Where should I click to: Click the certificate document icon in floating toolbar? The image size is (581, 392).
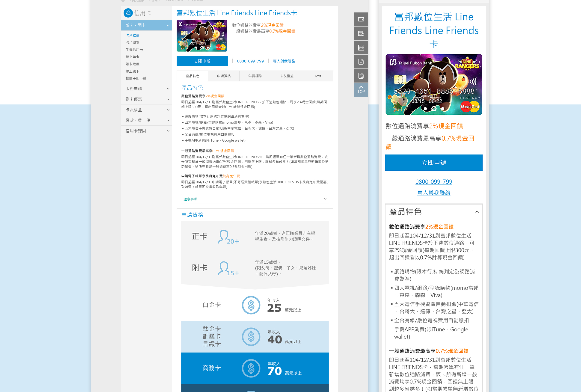tap(361, 75)
